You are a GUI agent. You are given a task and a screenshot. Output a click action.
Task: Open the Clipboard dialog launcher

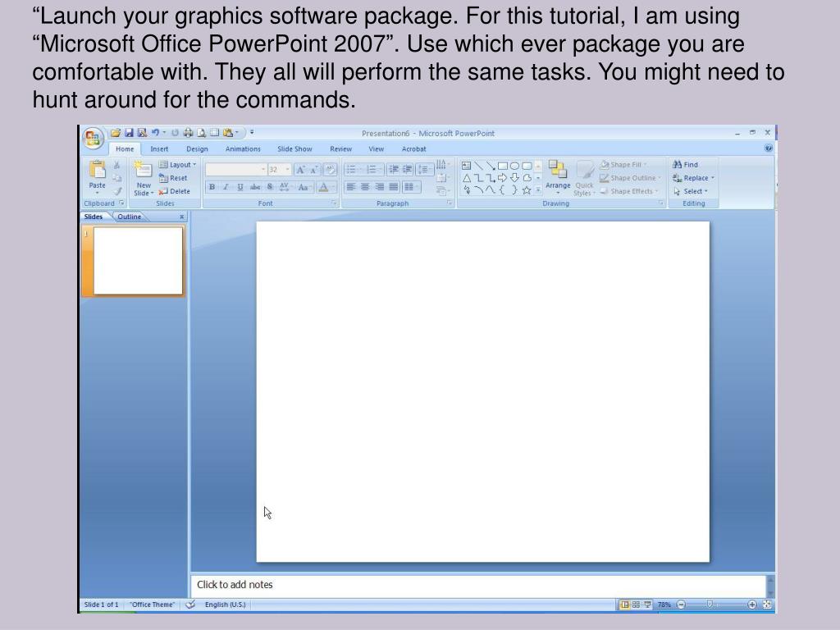coord(121,203)
